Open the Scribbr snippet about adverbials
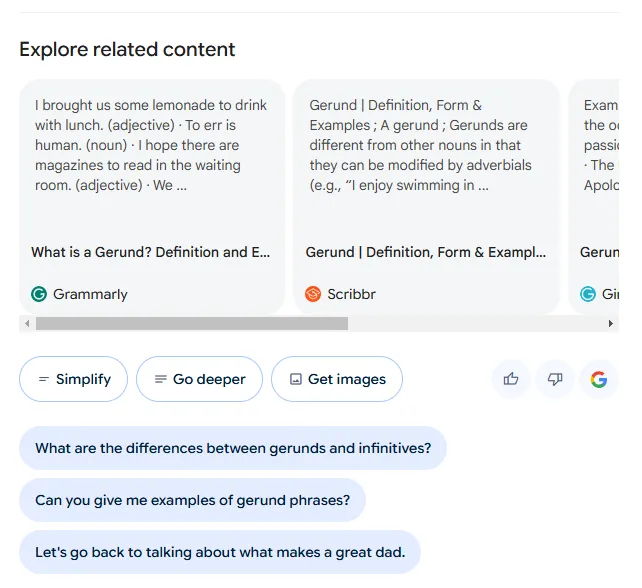This screenshot has height=588, width=642. 421,145
